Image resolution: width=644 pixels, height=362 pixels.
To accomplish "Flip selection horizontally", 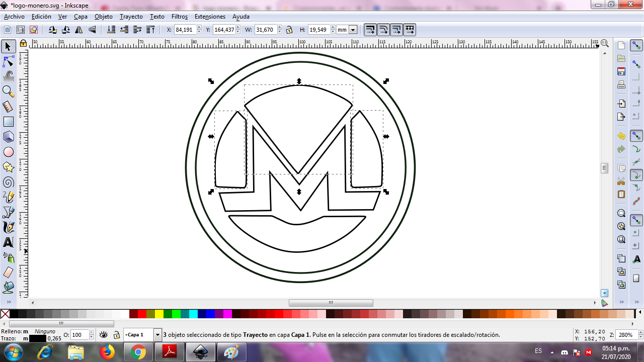I will click(79, 30).
